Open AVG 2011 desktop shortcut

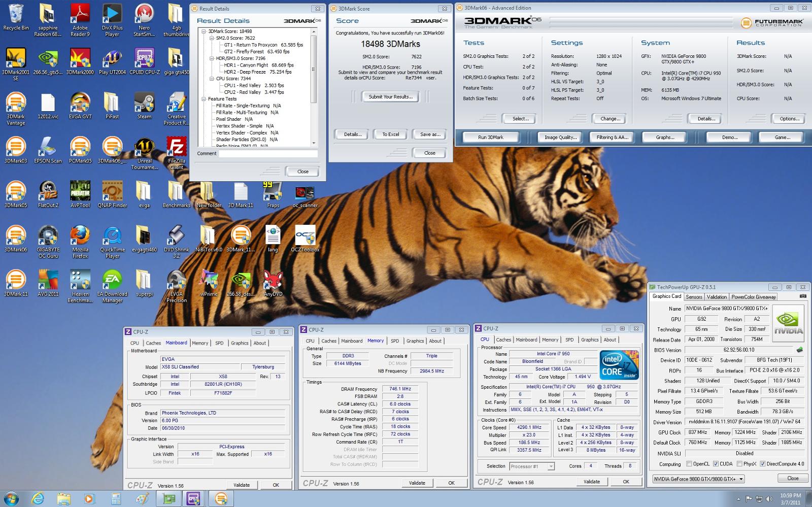(48, 283)
